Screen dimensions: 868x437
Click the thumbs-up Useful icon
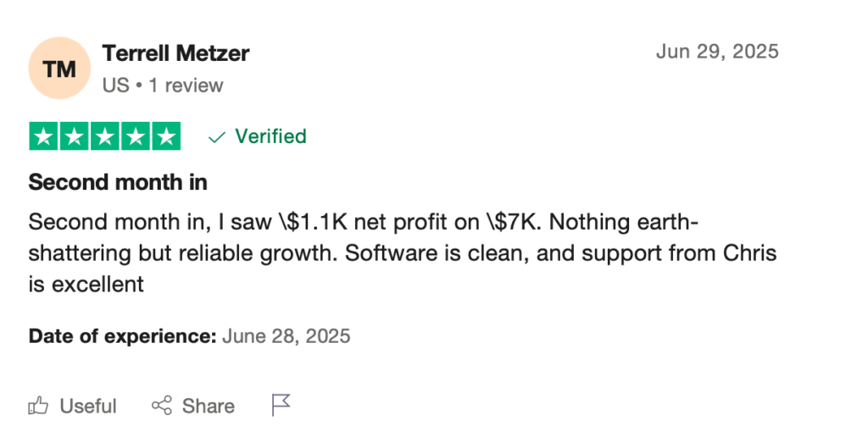pyautogui.click(x=38, y=406)
